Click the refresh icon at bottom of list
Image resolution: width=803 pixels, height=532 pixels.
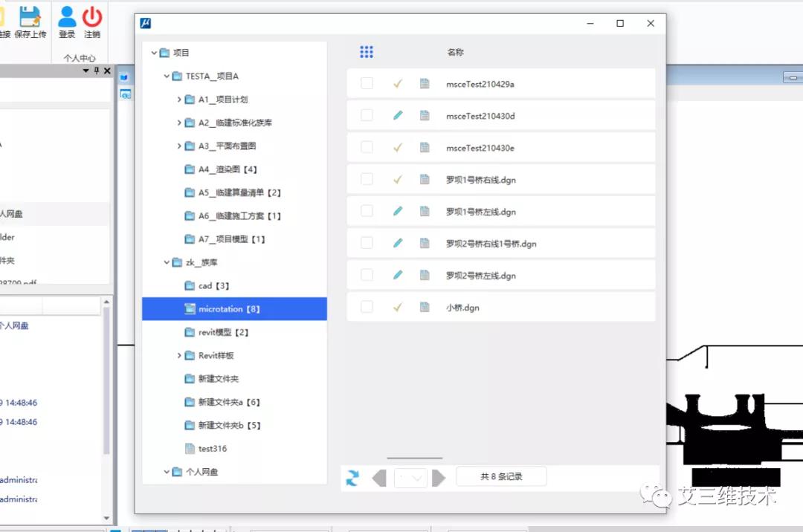(352, 479)
